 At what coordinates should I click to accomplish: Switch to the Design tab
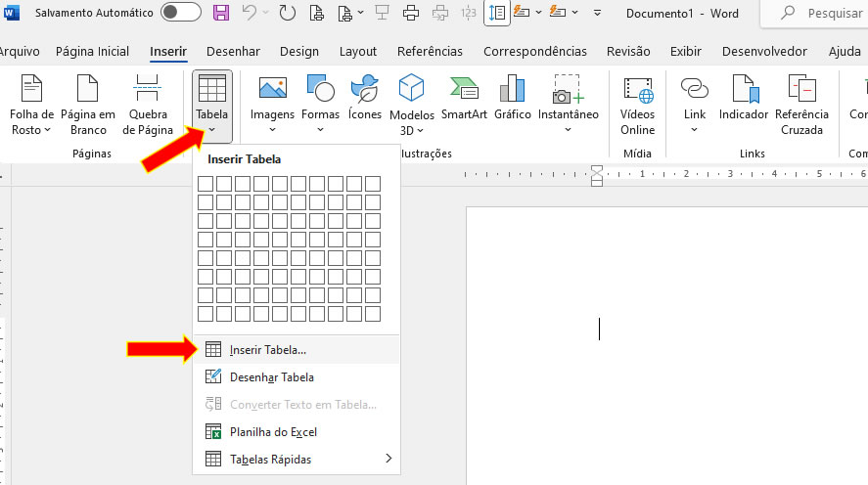coord(299,52)
